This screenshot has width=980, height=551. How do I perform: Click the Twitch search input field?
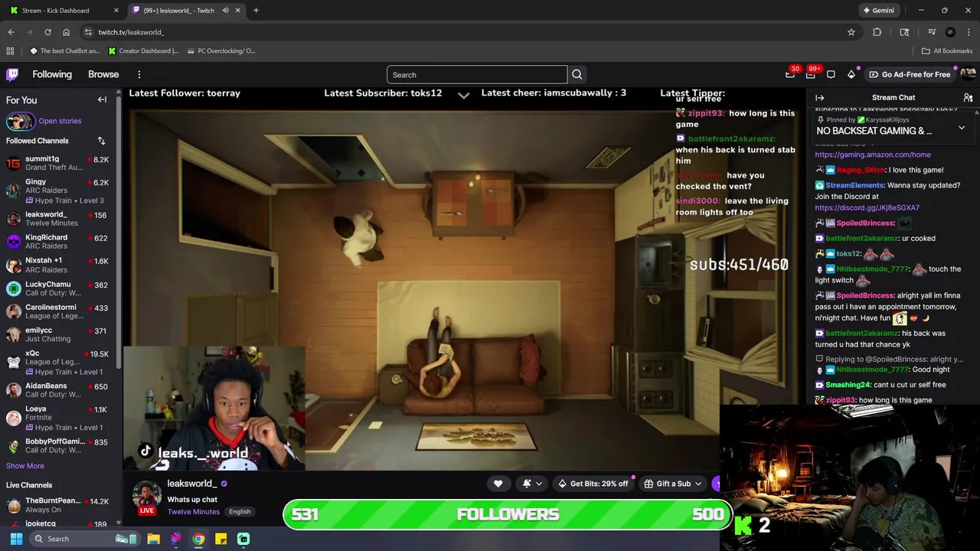click(477, 74)
